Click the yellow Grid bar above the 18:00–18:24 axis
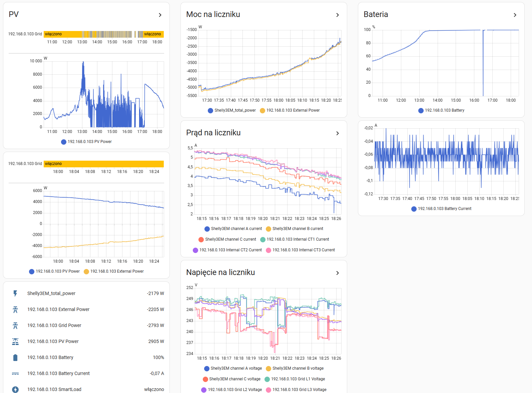Image resolution: width=532 pixels, height=393 pixels. coord(104,164)
